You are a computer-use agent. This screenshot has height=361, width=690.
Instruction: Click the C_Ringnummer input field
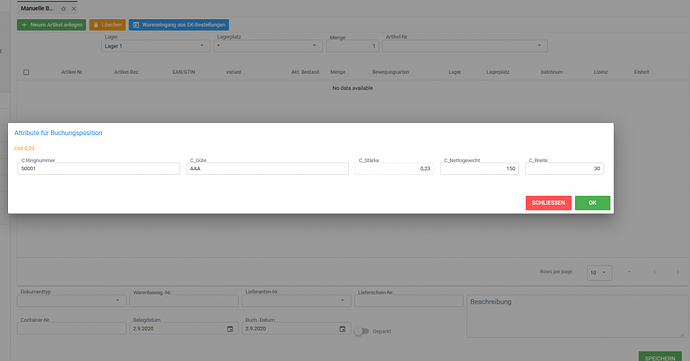click(x=99, y=169)
